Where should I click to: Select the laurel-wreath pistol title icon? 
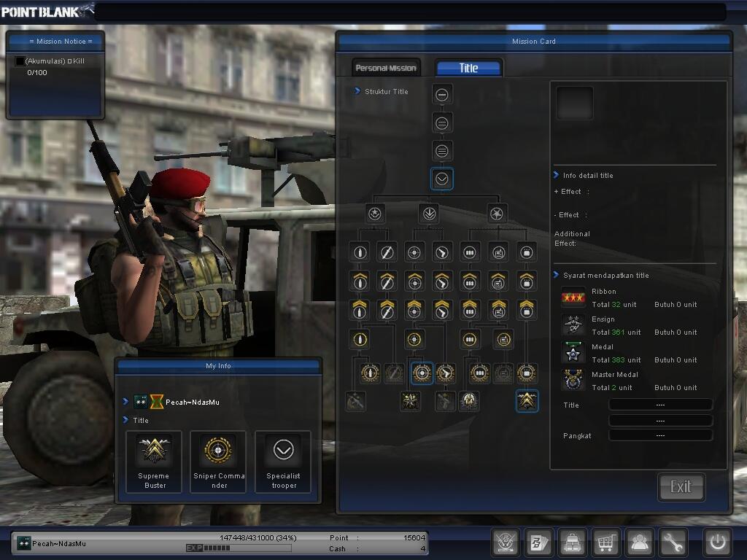coord(446,373)
